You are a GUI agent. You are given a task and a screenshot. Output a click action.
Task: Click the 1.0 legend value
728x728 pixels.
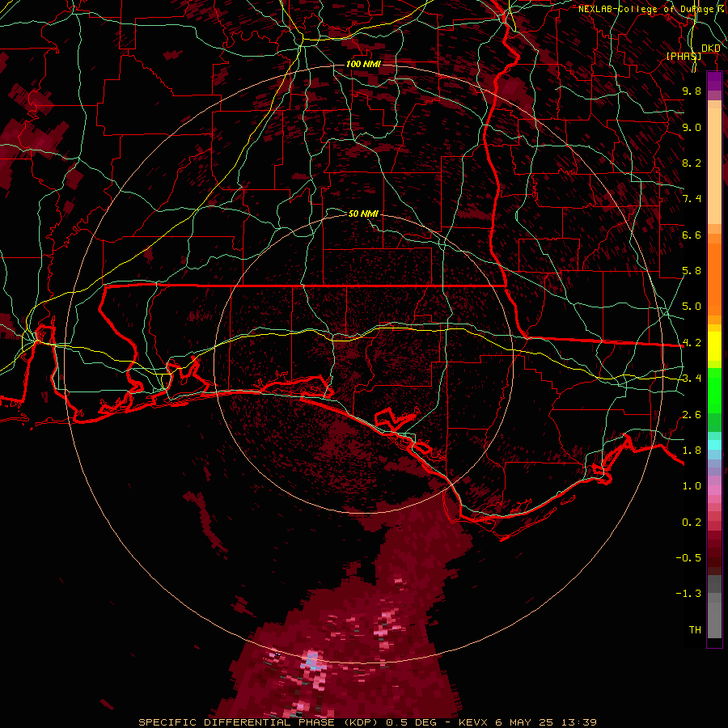click(692, 486)
